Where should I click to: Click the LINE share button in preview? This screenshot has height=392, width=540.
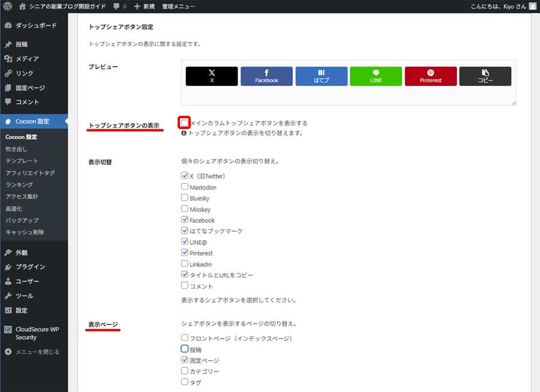376,76
